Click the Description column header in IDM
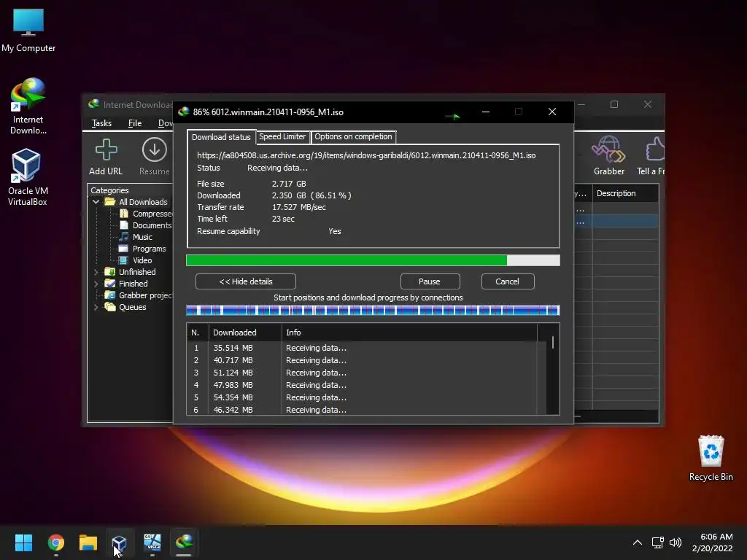 (625, 193)
